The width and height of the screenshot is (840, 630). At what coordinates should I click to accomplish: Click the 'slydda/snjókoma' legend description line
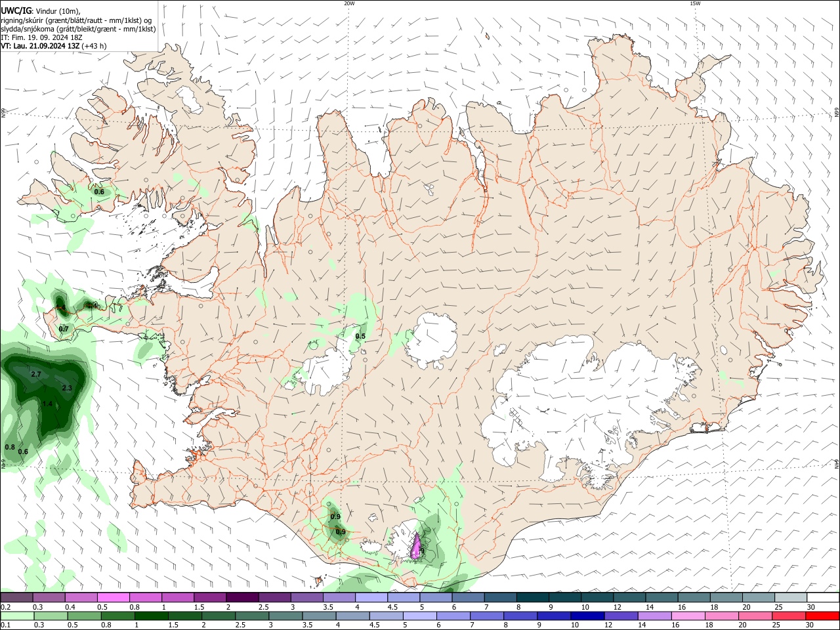pos(78,29)
